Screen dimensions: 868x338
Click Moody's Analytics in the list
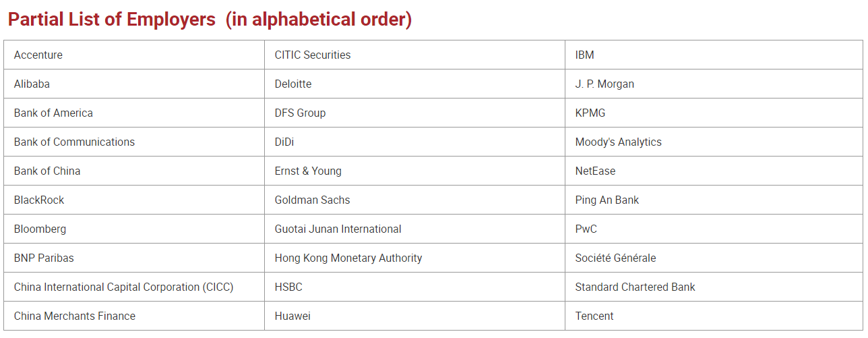(x=619, y=142)
